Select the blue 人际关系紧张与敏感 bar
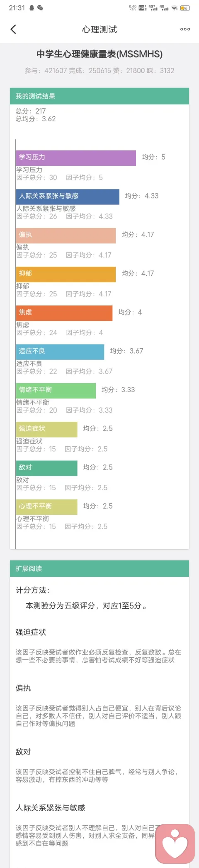Screen dimensions: 199x868 tap(68, 197)
